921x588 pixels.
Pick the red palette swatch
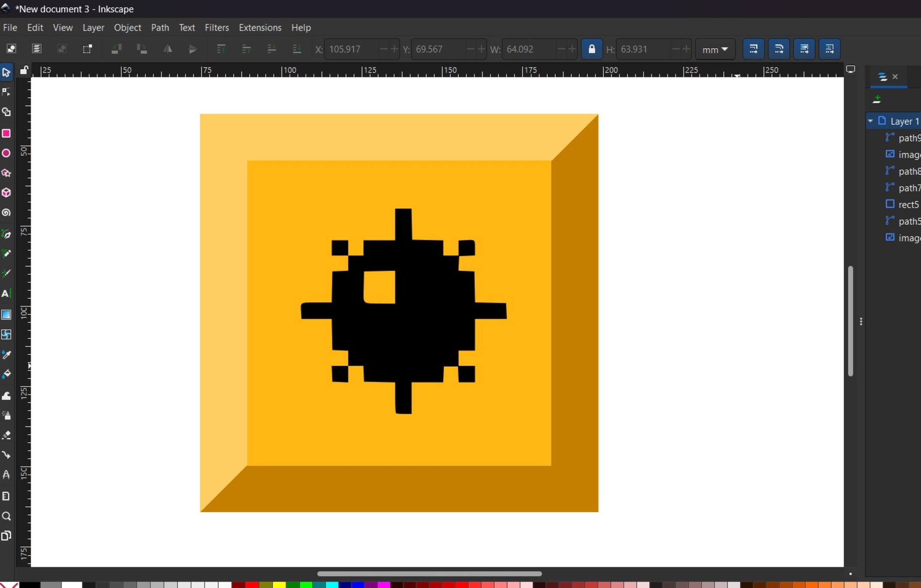point(252,585)
